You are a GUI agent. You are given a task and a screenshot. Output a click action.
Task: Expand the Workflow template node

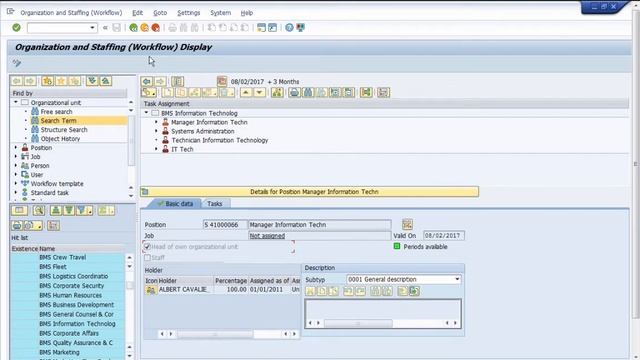click(16, 184)
